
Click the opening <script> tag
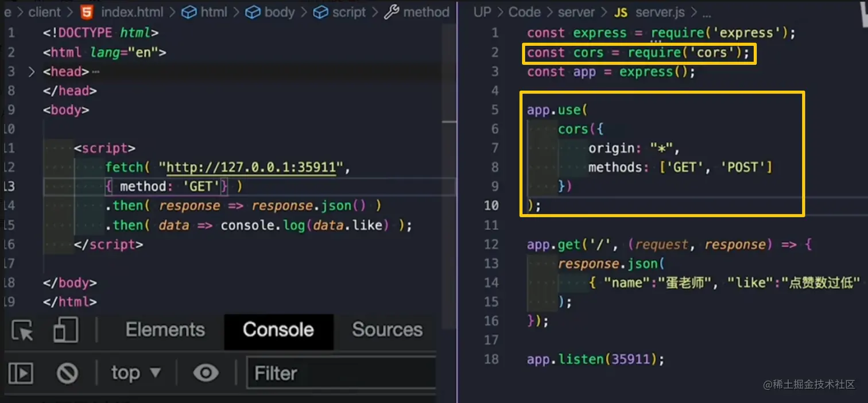click(x=104, y=149)
